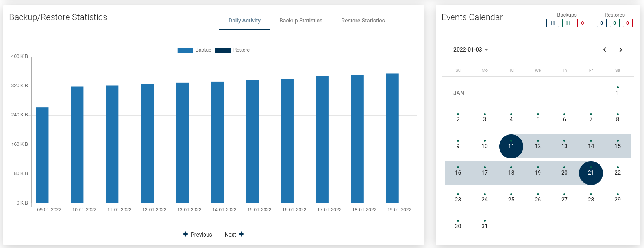
Task: Select January 11 in the calendar
Action: pyautogui.click(x=511, y=146)
